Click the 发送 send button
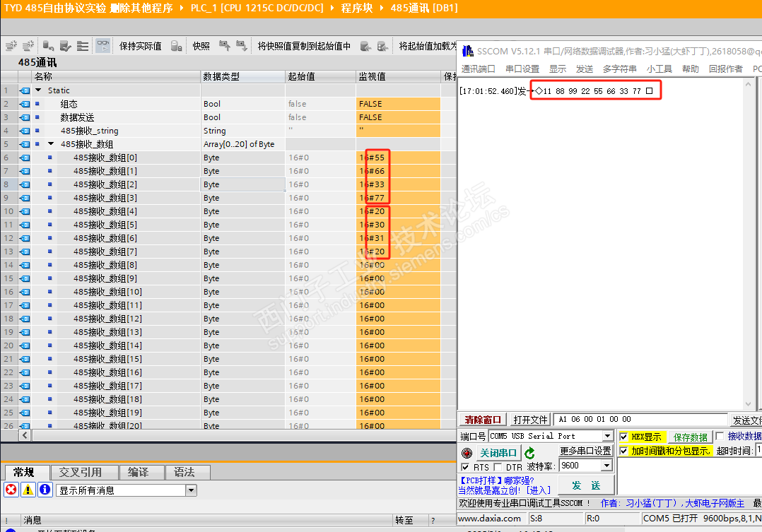 (x=586, y=485)
